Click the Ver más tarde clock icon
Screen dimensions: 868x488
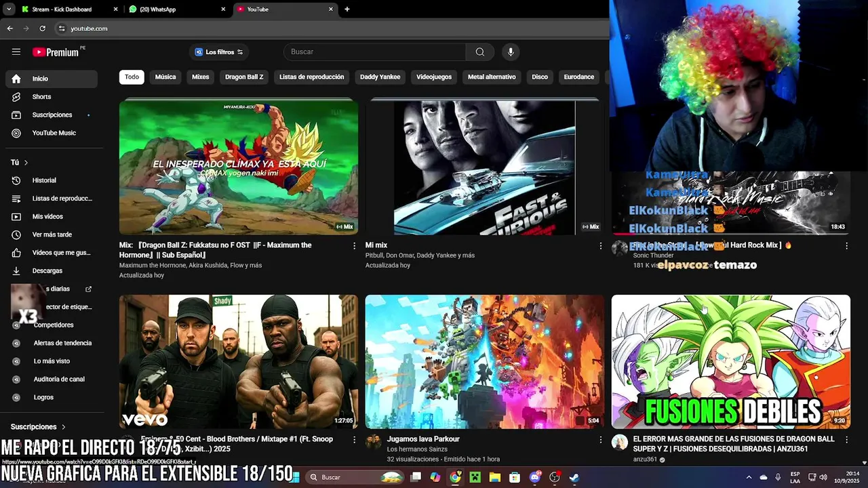pyautogui.click(x=16, y=235)
